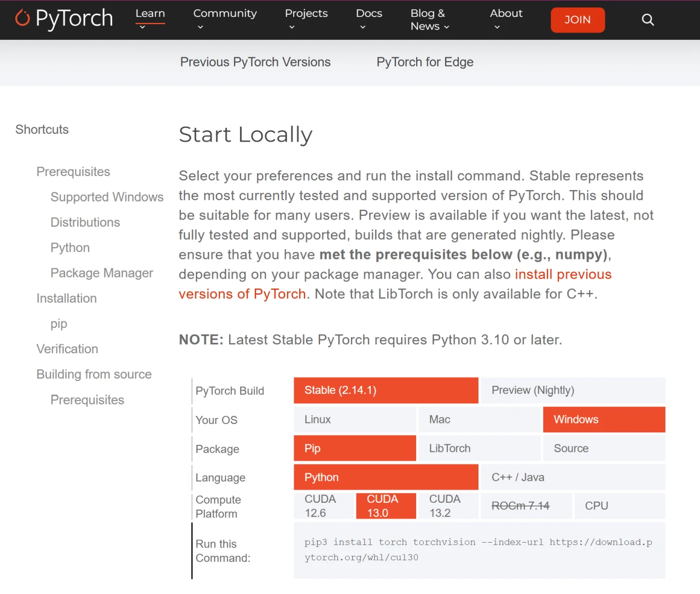Expand the Learn menu chevron
This screenshot has width=700, height=594.
point(142,27)
